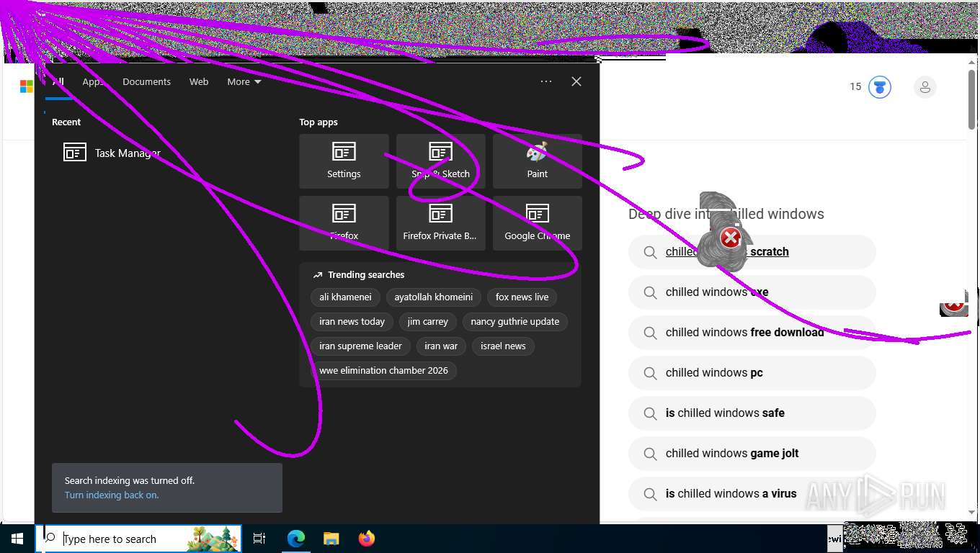Viewport: 980px width, 553px height.
Task: Select suggestion chilled windows pc
Action: 752,373
